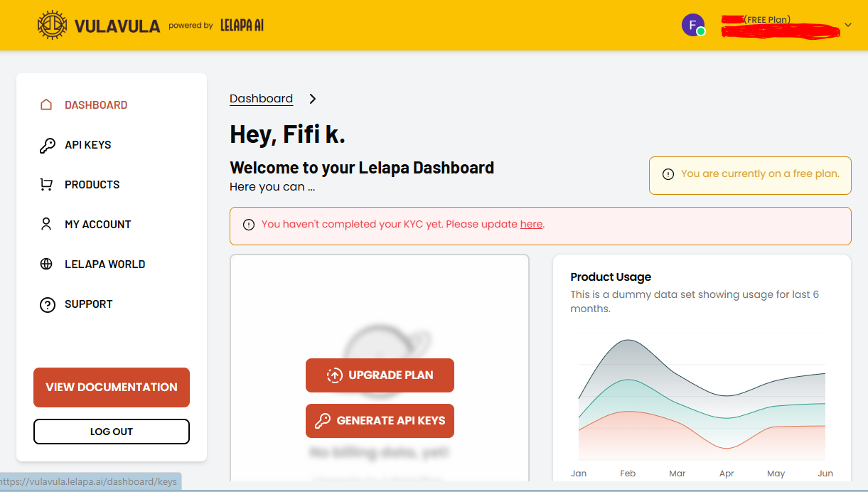The image size is (868, 492).
Task: Click the key icon on Generate API Keys
Action: pyautogui.click(x=323, y=421)
